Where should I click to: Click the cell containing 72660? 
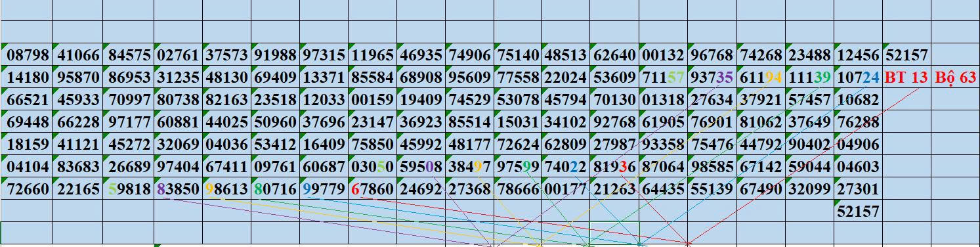pos(26,189)
